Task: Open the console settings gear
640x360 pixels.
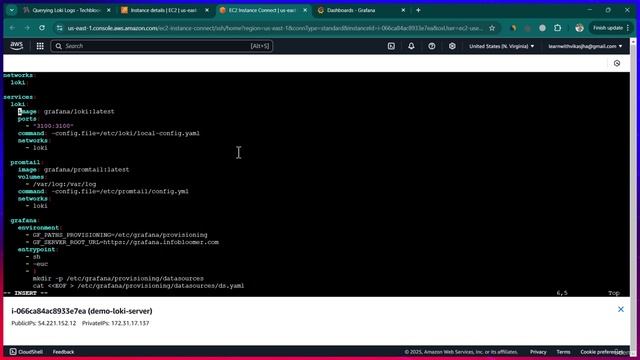Action: coord(452,46)
